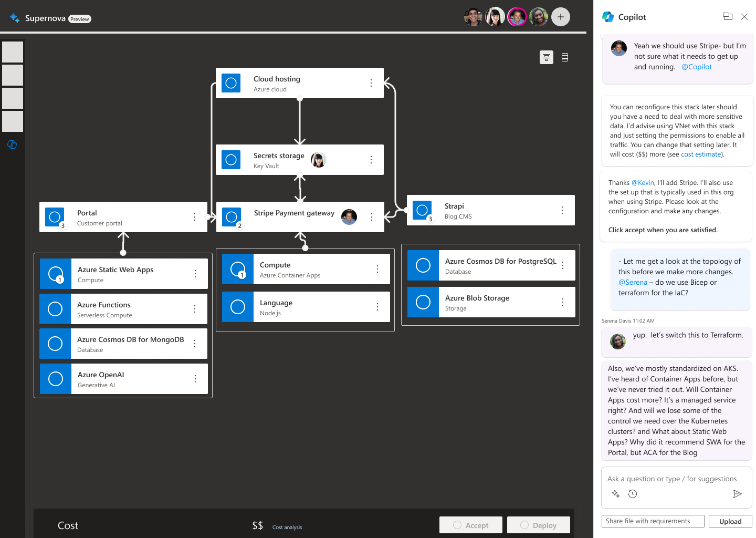
Task: Select the Azure Blob Storage icon
Action: point(423,302)
